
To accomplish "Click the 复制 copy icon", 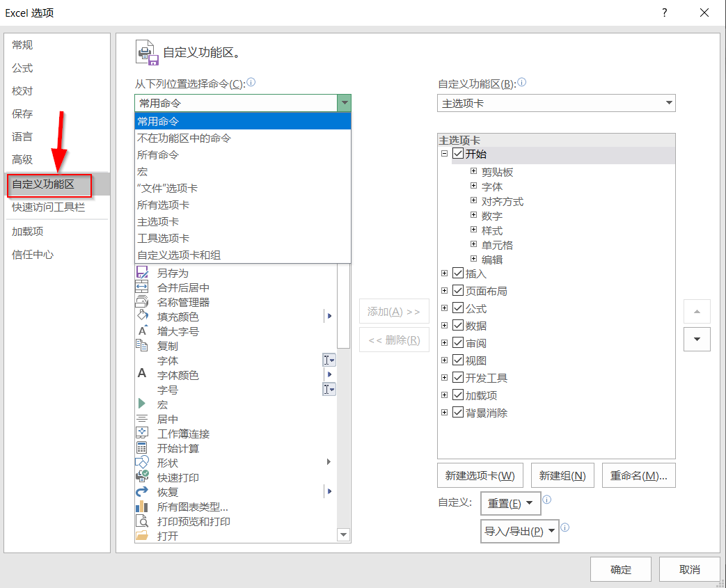I will (142, 345).
